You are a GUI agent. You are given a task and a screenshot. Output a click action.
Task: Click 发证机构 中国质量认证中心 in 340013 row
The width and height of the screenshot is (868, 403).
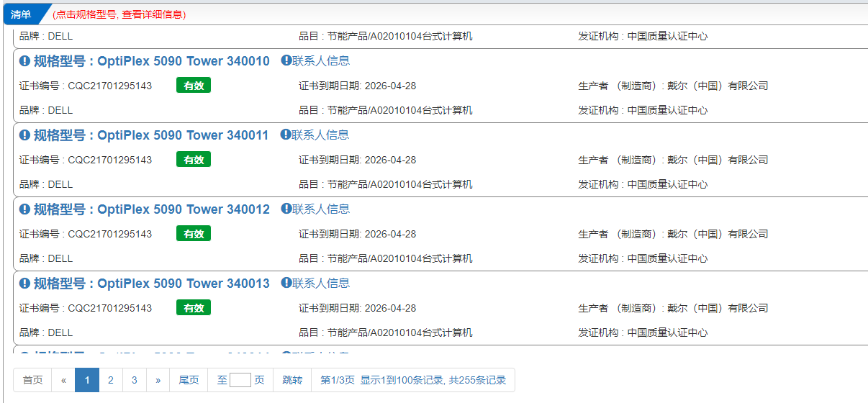643,333
